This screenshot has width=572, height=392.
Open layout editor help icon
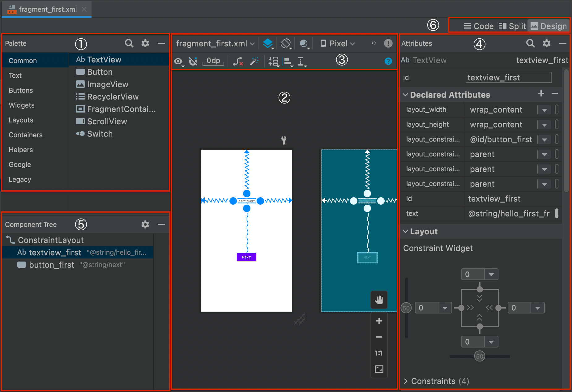[x=388, y=61]
